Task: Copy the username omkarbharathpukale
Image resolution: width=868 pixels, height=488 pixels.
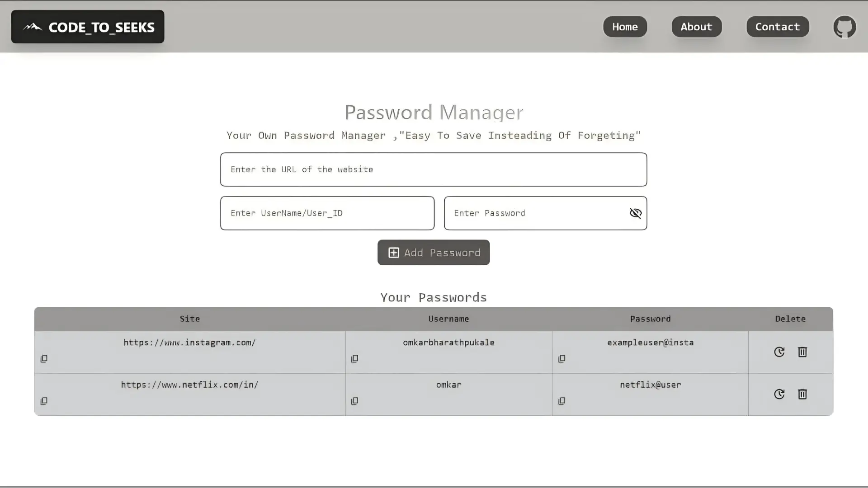Action: (354, 358)
